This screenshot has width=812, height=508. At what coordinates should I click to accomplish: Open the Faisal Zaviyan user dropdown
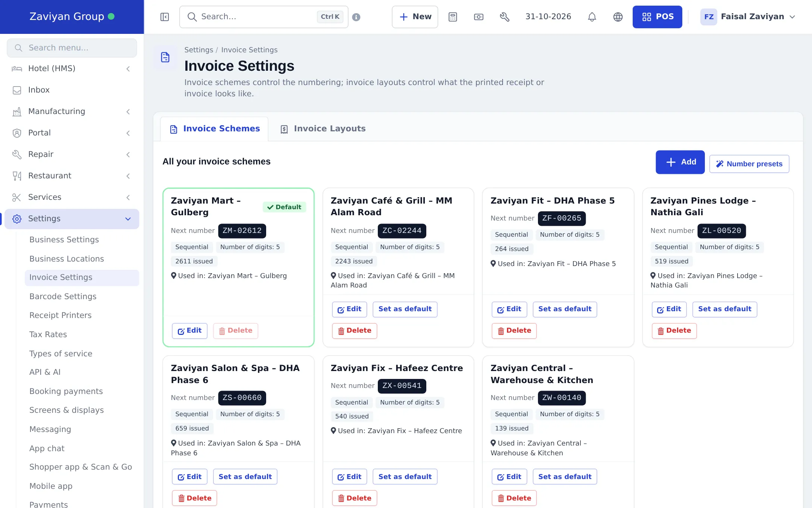pyautogui.click(x=748, y=17)
